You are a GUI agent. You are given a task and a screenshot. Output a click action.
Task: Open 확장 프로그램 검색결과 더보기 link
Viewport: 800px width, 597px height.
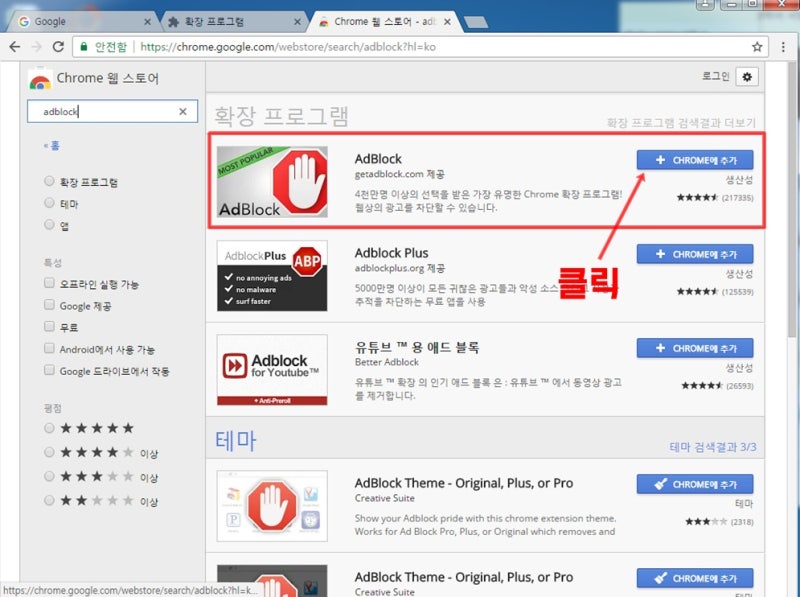(681, 122)
